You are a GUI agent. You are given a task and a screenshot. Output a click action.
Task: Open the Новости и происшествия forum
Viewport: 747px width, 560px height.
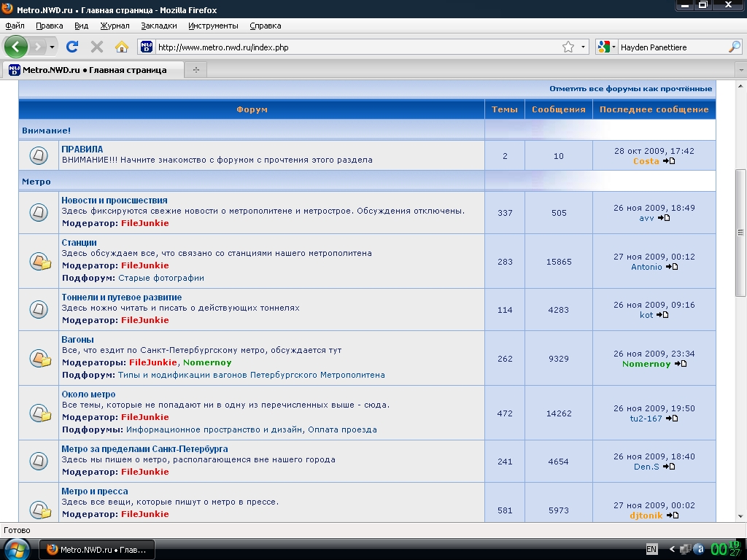[x=115, y=200]
